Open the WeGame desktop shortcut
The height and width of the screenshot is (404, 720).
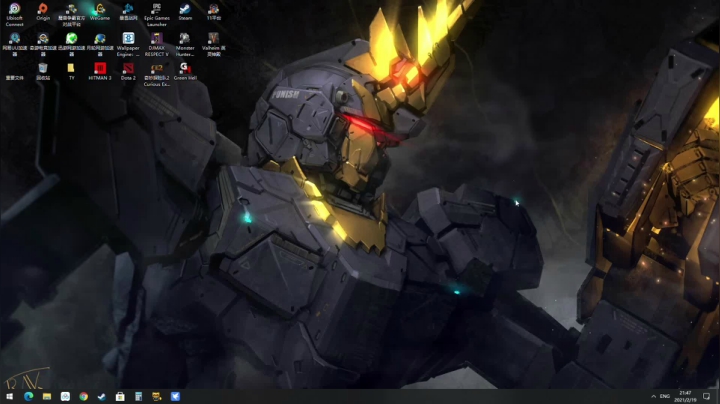click(100, 12)
